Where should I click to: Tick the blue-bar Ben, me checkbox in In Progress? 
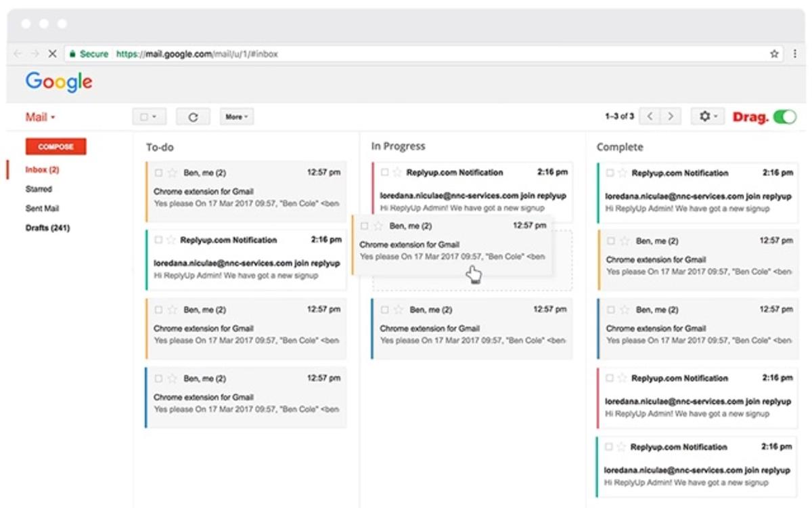coord(384,310)
